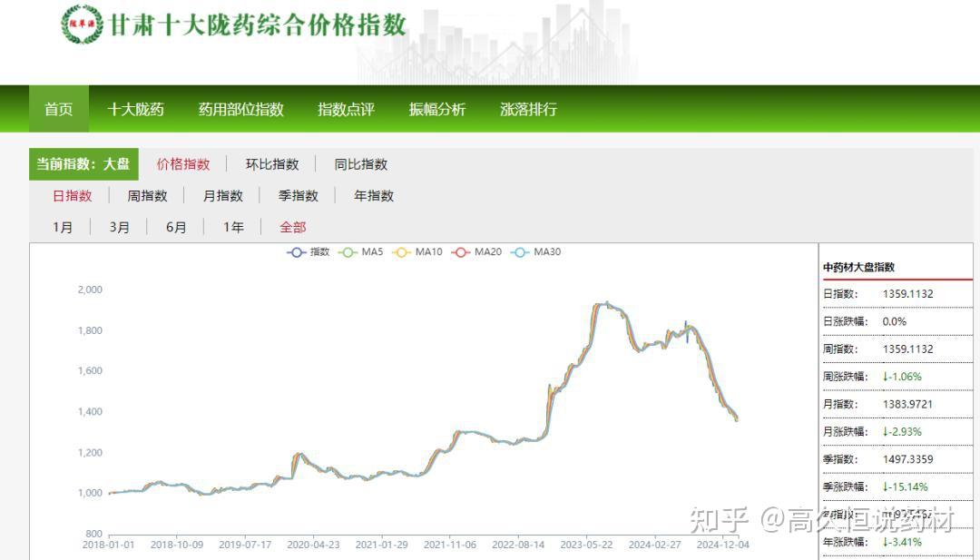
Task: Select the 季指数 tab
Action: (299, 195)
